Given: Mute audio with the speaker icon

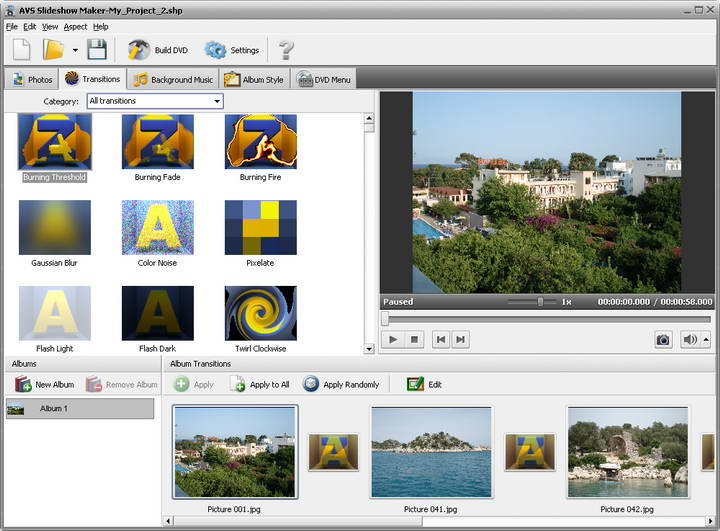Looking at the screenshot, I should (690, 339).
